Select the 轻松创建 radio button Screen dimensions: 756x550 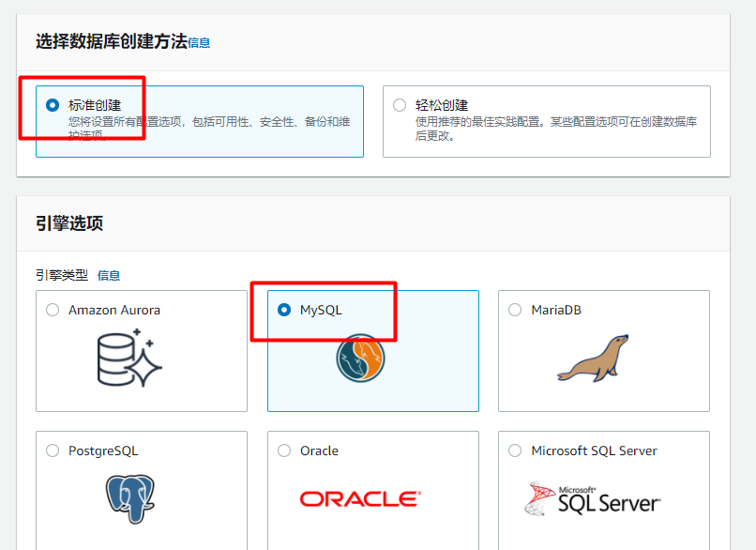(400, 105)
